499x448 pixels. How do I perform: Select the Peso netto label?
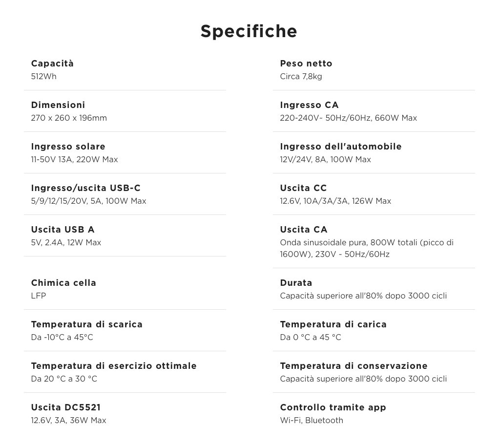coord(306,64)
